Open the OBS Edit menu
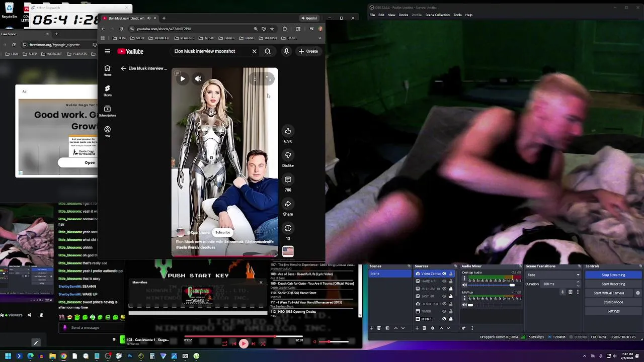Image resolution: width=644 pixels, height=362 pixels. (x=381, y=15)
